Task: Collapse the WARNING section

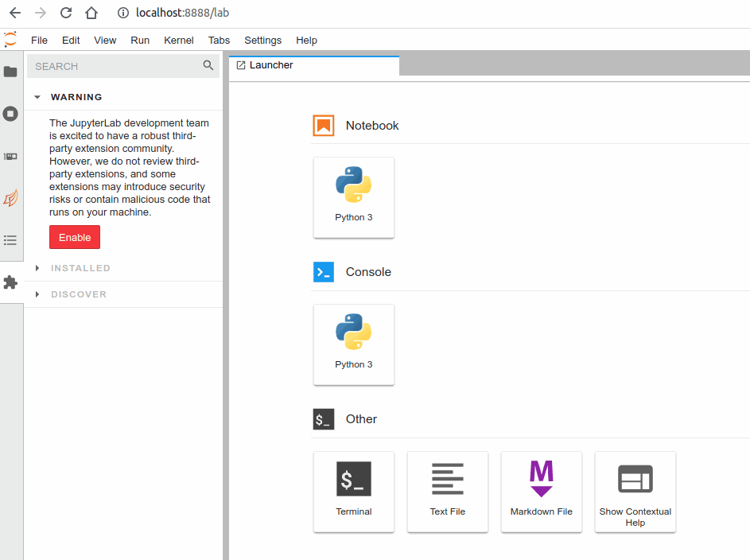Action: (x=37, y=97)
